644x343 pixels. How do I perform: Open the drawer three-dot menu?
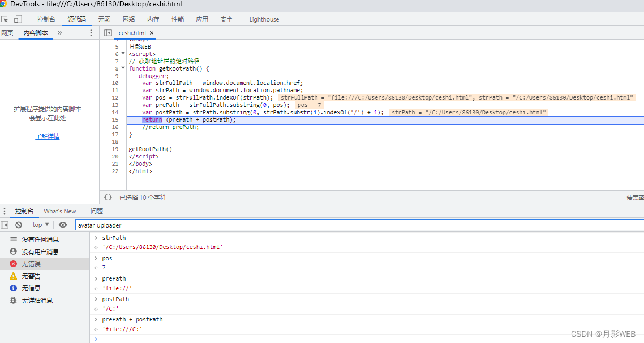tap(5, 211)
